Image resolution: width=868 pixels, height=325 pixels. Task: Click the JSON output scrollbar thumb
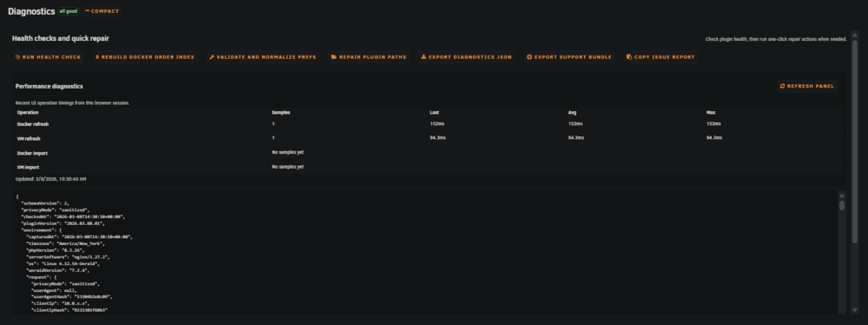[842, 206]
